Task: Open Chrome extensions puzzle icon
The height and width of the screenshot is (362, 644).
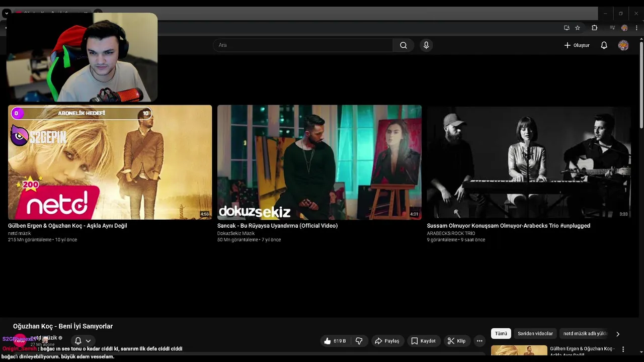Action: click(594, 28)
